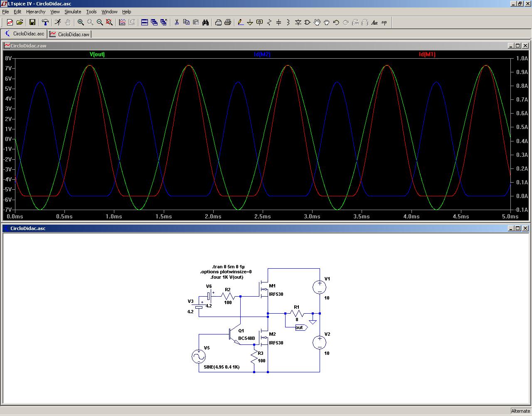Select the Resistor component tool
Screen dimensions: 532x416
point(269,22)
